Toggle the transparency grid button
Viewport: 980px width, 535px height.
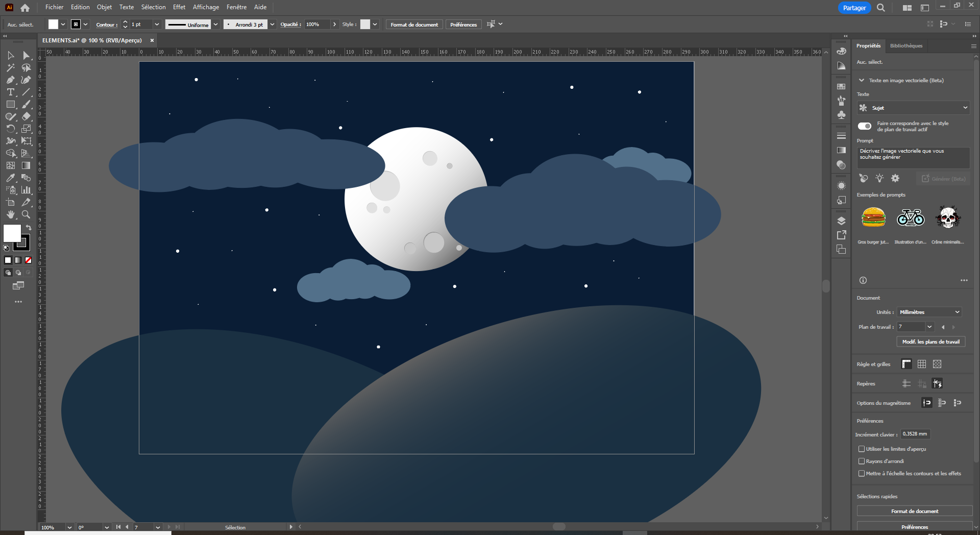click(x=937, y=364)
